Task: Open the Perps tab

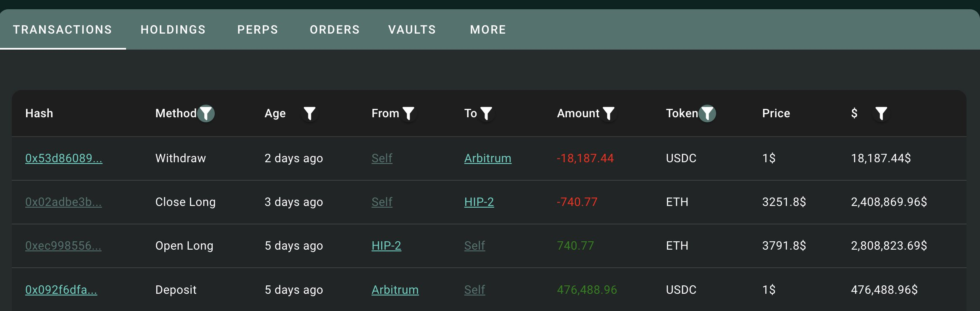Action: click(x=258, y=30)
